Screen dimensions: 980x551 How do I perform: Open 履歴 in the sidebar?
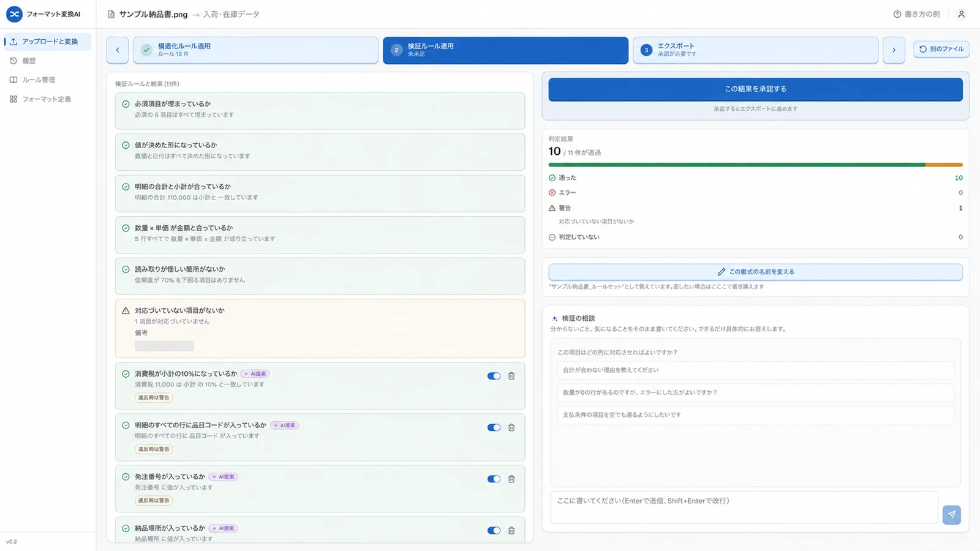pyautogui.click(x=47, y=61)
